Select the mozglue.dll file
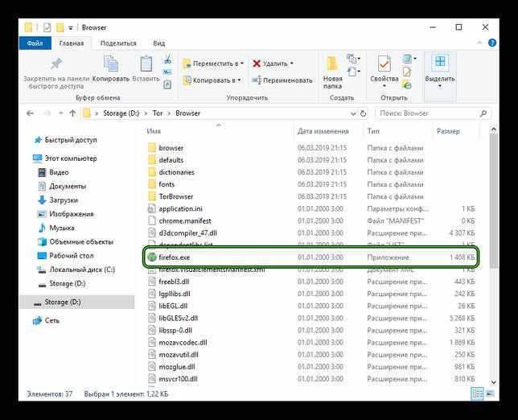The width and height of the screenshot is (518, 420). click(171, 367)
